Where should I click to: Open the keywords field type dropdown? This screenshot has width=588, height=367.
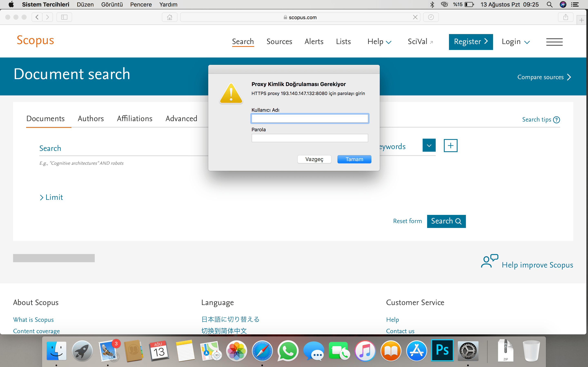tap(429, 145)
